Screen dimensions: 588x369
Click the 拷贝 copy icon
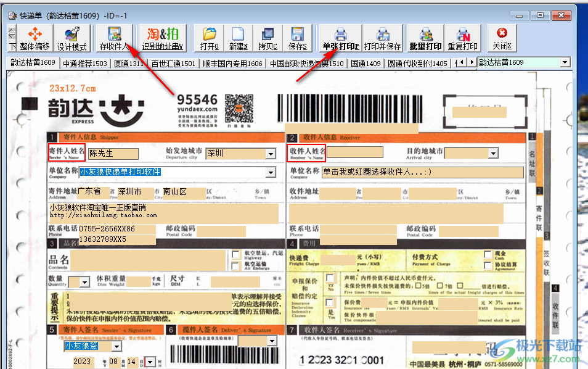click(267, 38)
